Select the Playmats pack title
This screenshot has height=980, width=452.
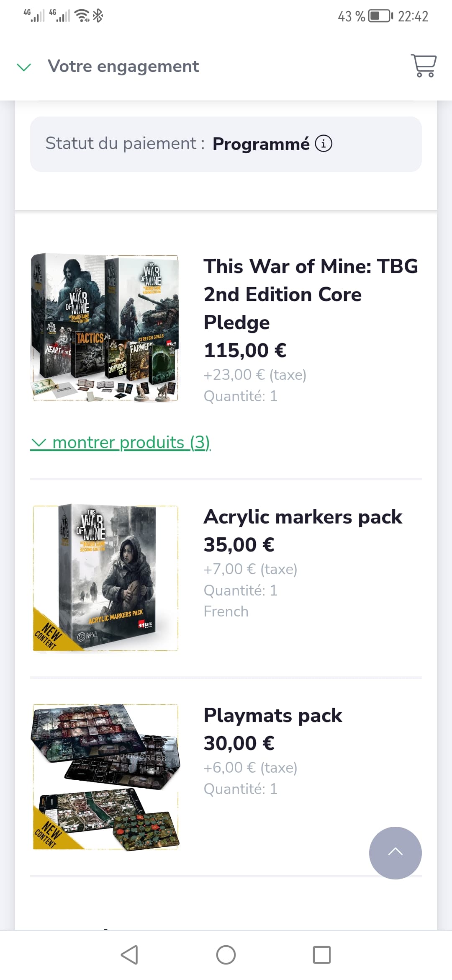(x=273, y=715)
